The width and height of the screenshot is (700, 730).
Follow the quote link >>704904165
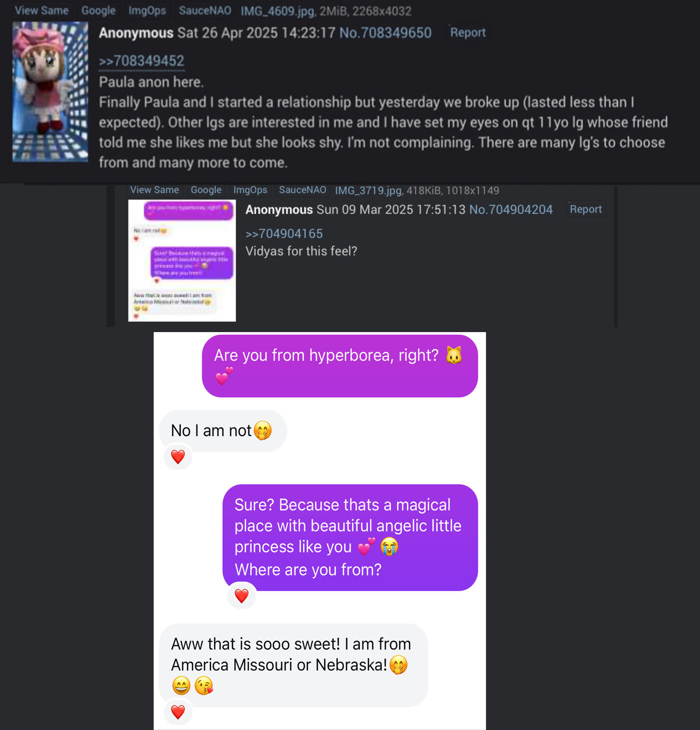[x=284, y=234]
